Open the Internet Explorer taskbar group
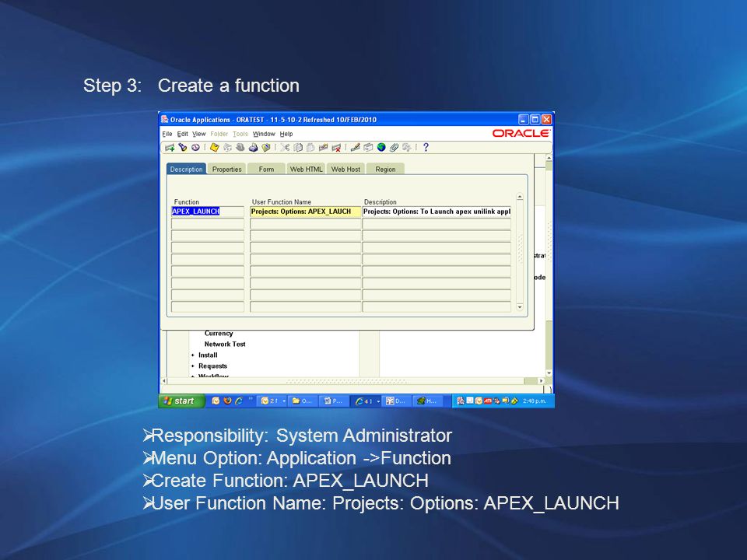Image resolution: width=747 pixels, height=560 pixels. pyautogui.click(x=366, y=401)
